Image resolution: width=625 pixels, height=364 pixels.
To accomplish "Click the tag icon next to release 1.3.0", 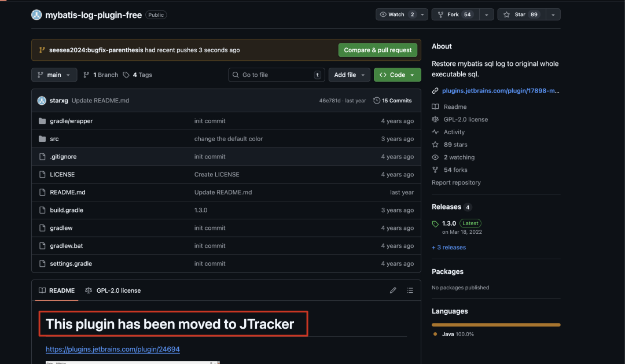I will coord(435,223).
